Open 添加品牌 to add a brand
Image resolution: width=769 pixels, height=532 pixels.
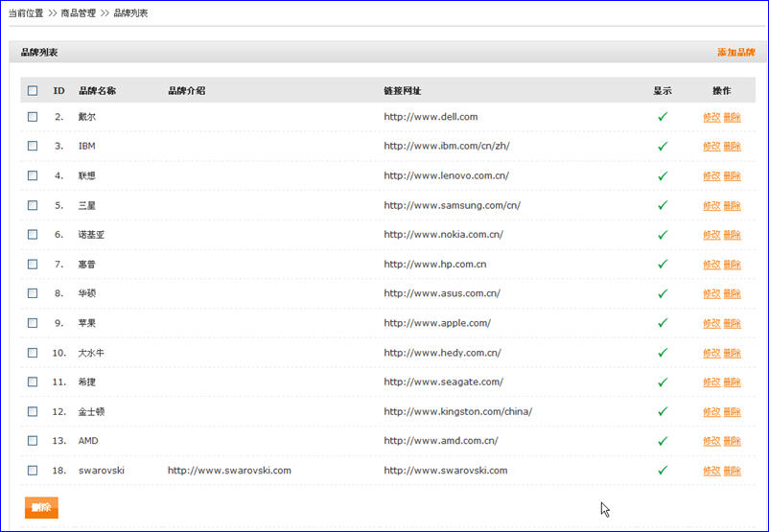(x=736, y=52)
